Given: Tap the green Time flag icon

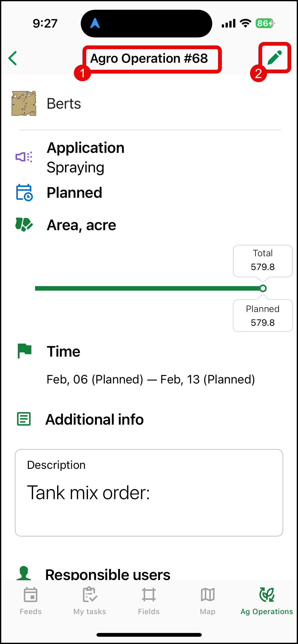Looking at the screenshot, I should 24,351.
